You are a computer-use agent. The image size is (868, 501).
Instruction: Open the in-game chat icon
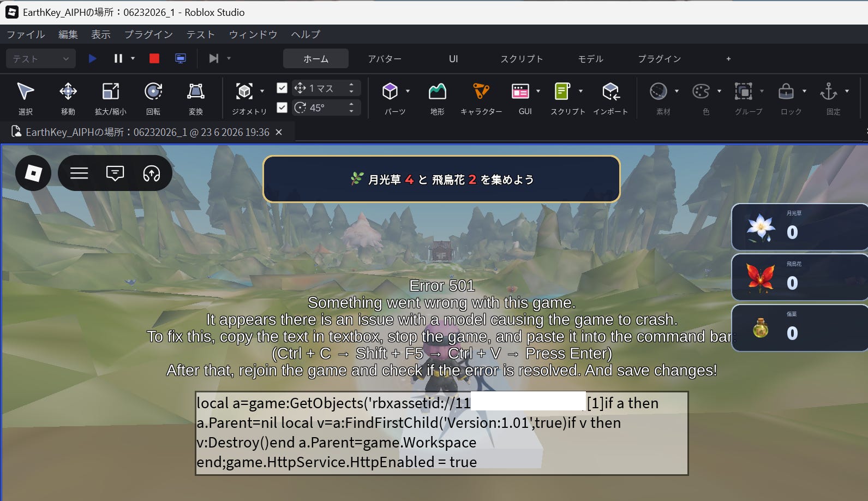pyautogui.click(x=115, y=174)
